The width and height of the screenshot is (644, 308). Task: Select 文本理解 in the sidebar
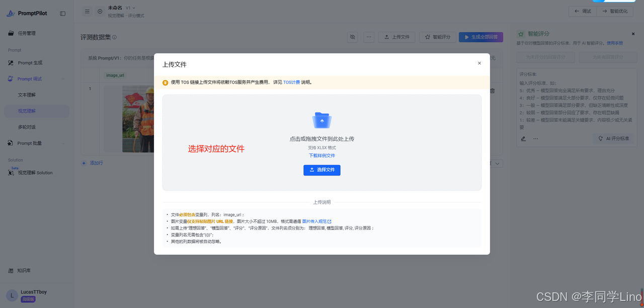click(x=27, y=95)
